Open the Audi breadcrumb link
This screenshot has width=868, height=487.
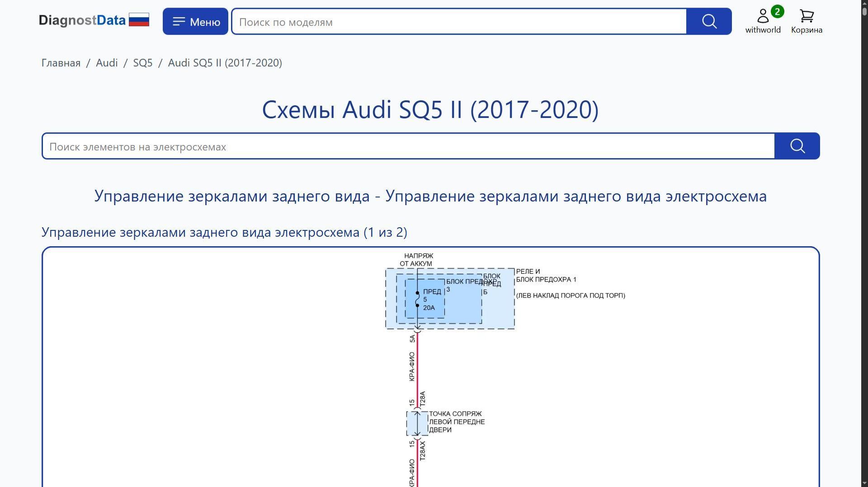(x=107, y=63)
